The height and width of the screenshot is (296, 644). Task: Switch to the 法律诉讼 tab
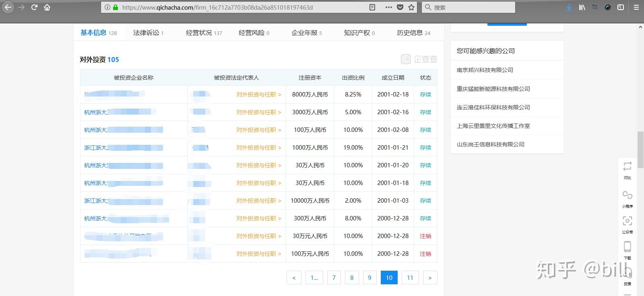(148, 33)
